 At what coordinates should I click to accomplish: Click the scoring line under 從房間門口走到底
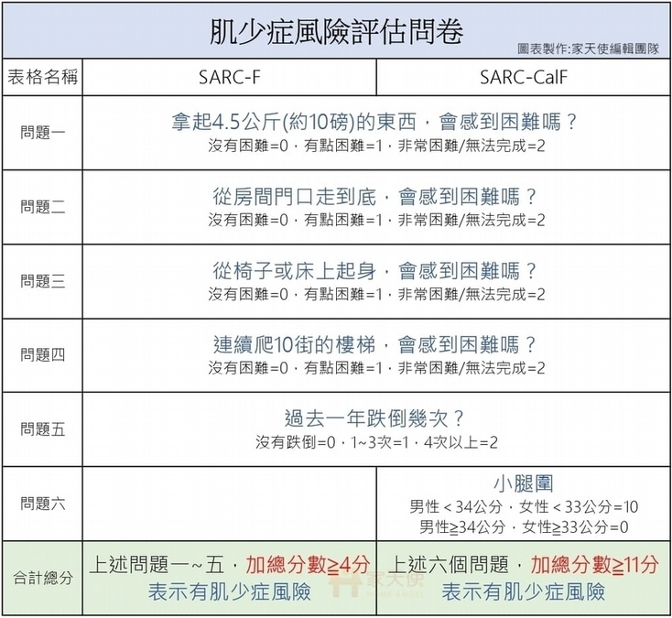pyautogui.click(x=376, y=221)
